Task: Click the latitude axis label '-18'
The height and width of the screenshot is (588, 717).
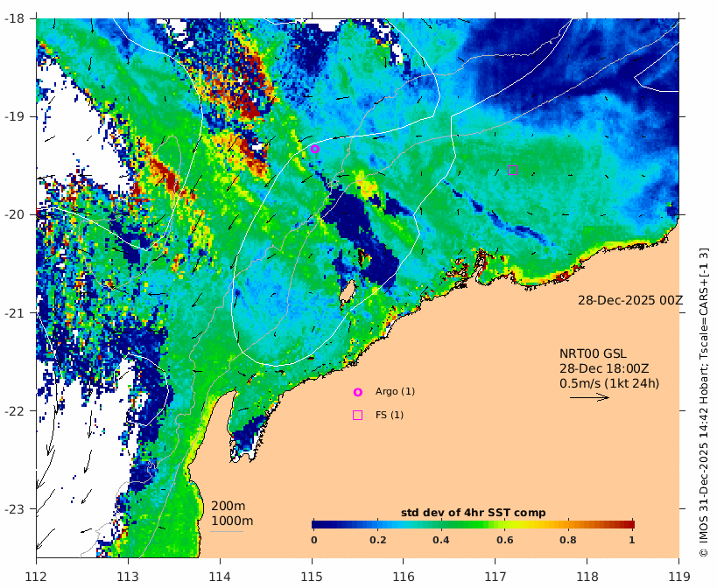Action: 14,18
